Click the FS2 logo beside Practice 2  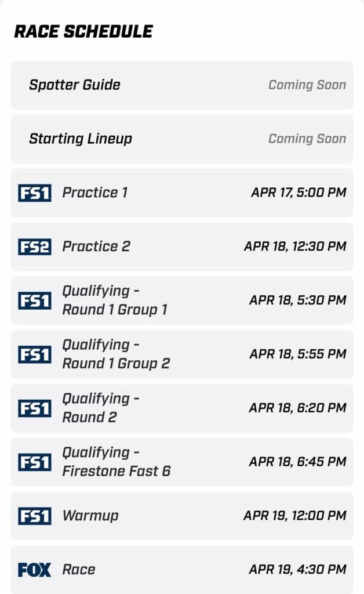coord(34,247)
